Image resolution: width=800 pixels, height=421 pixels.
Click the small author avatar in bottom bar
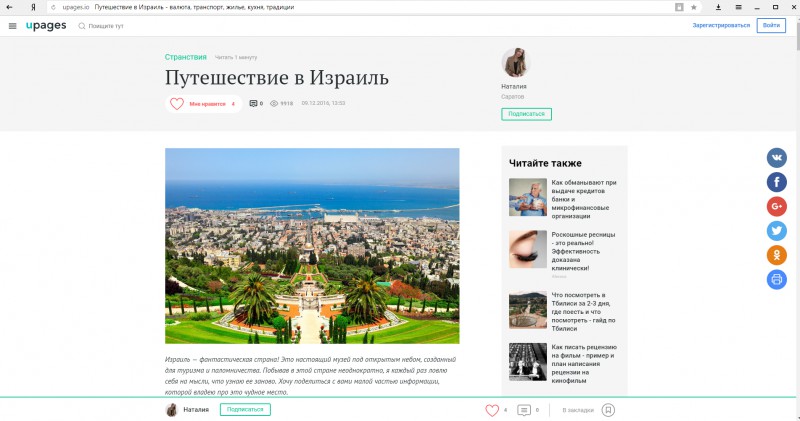tap(172, 410)
